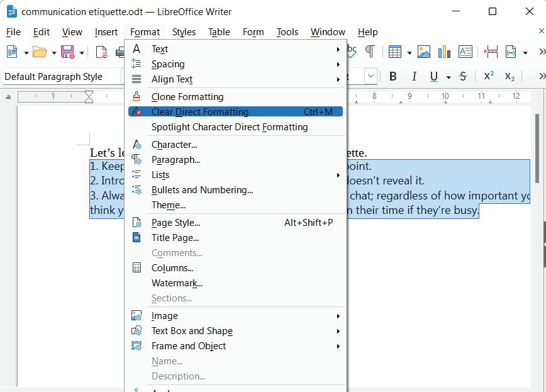Open the Spacing submenu
This screenshot has height=392, width=546.
click(235, 64)
